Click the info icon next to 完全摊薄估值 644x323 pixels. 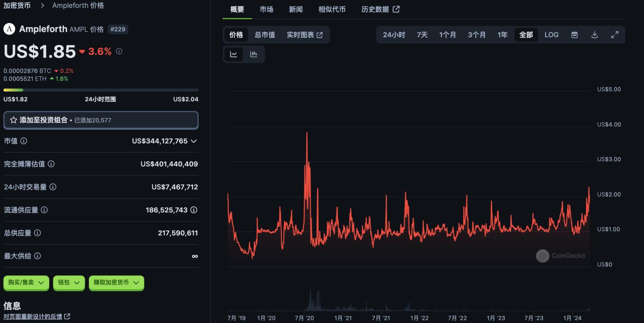tap(52, 164)
